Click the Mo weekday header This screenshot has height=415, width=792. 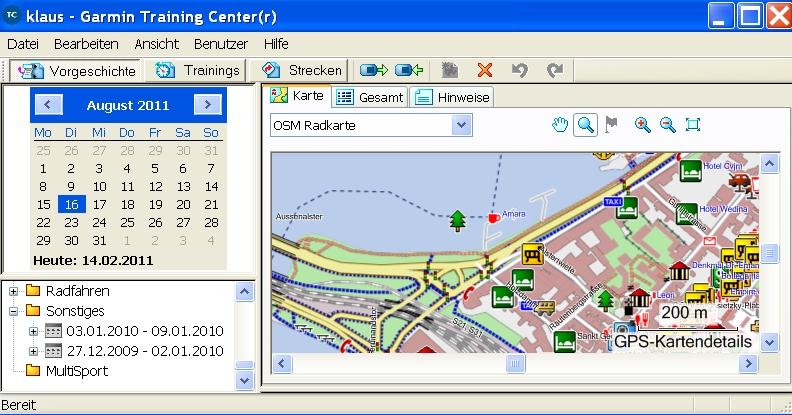coord(43,133)
